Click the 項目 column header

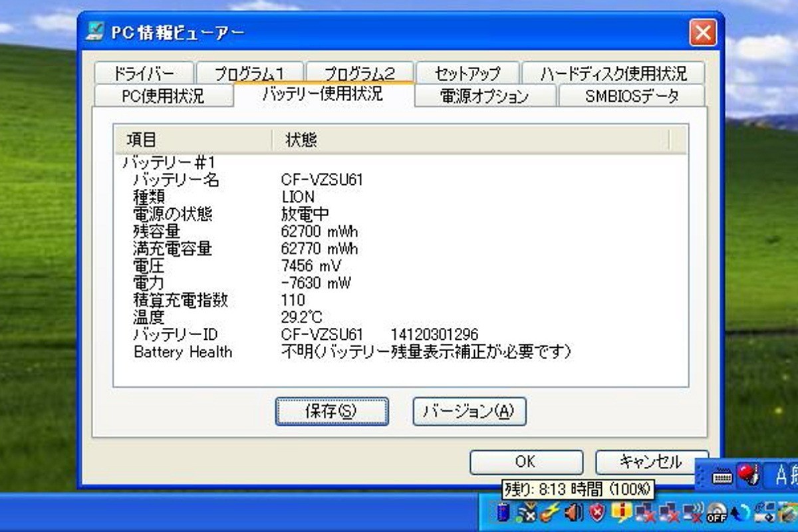click(193, 140)
